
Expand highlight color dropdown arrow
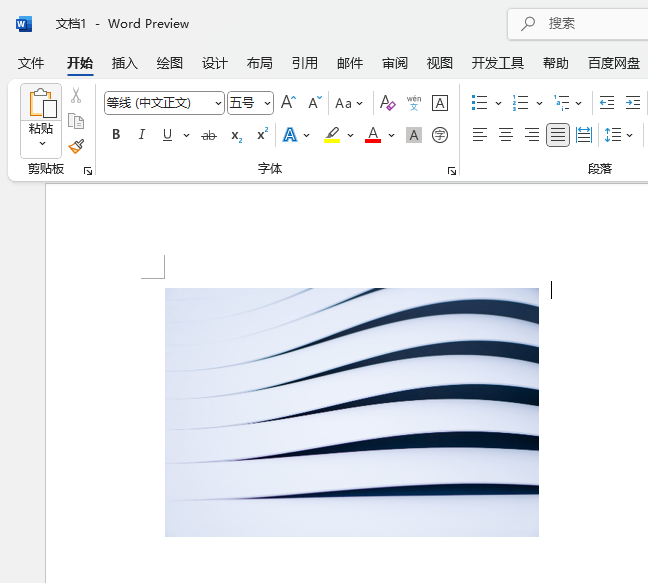[x=350, y=135]
